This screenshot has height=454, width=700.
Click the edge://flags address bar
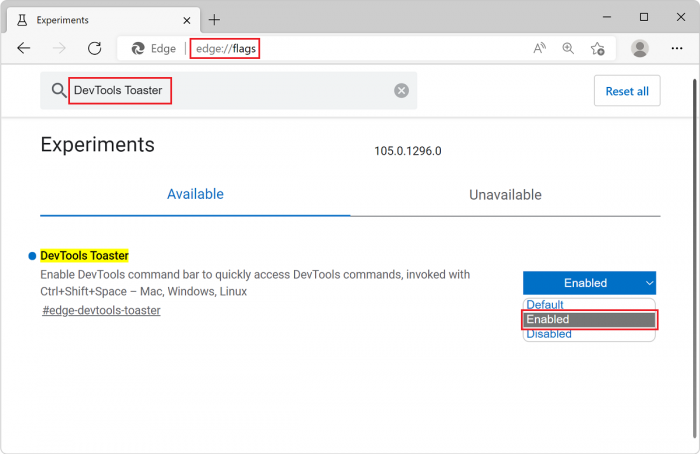(x=350, y=48)
